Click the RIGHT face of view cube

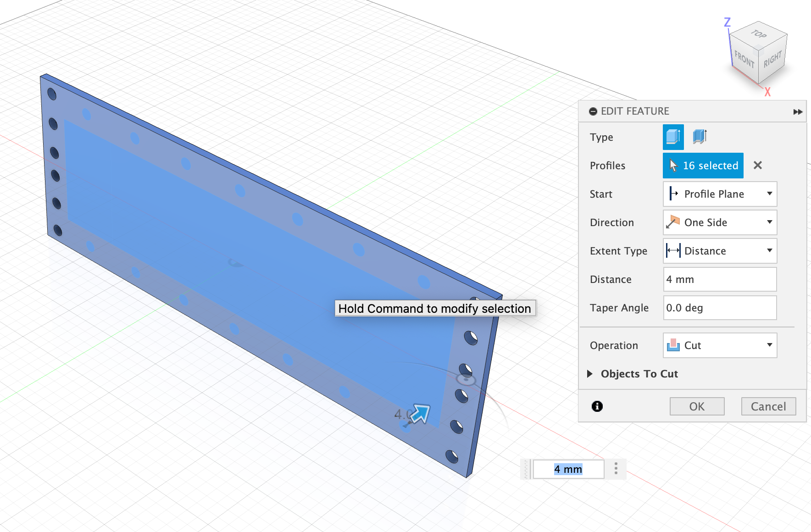pos(772,59)
